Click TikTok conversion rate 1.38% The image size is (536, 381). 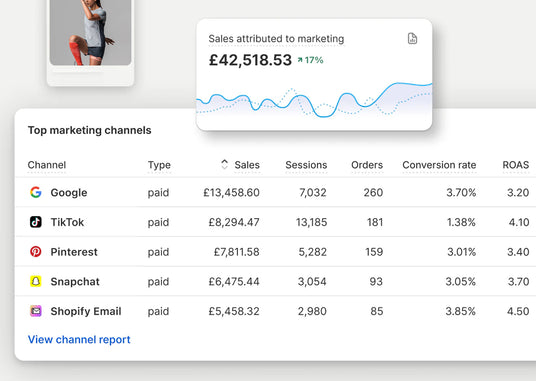(x=461, y=222)
